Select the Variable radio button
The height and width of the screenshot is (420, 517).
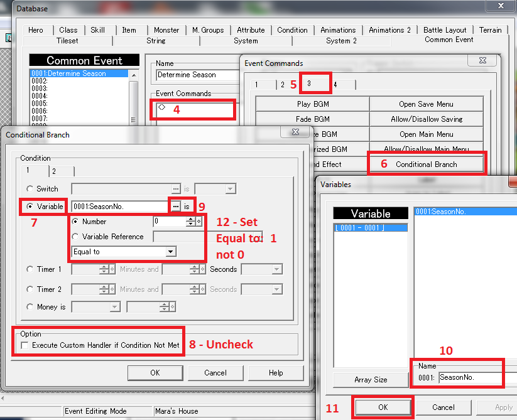coord(30,206)
